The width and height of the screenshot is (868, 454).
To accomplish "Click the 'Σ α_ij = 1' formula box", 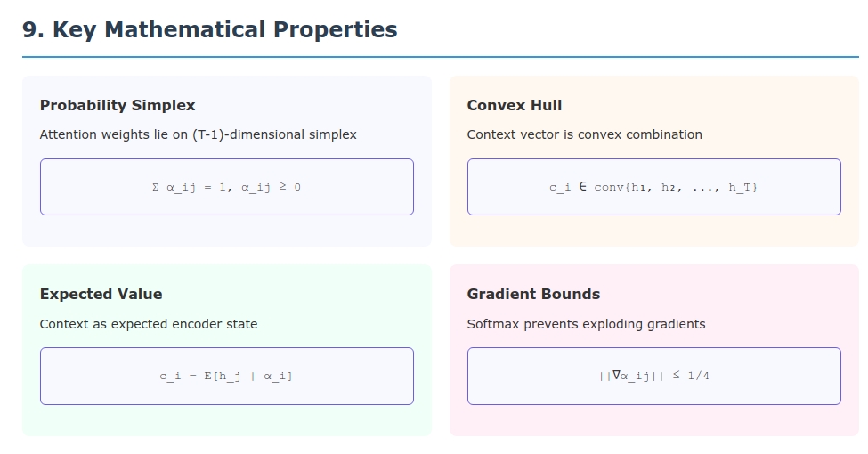I will (227, 187).
